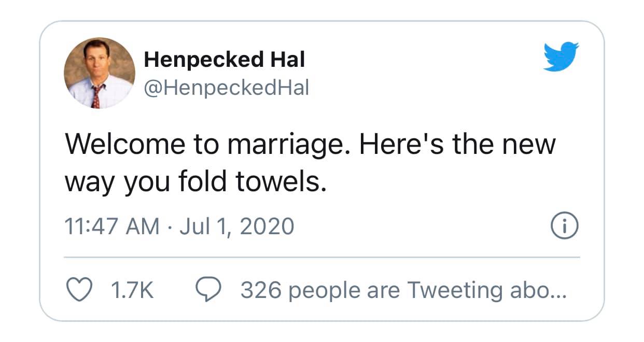This screenshot has height=342, width=644.
Task: Click the red tie in the profile photo
Action: 96,96
